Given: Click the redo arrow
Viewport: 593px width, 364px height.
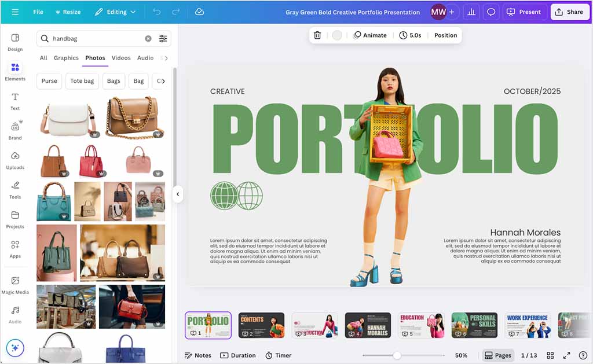Looking at the screenshot, I should coord(176,12).
